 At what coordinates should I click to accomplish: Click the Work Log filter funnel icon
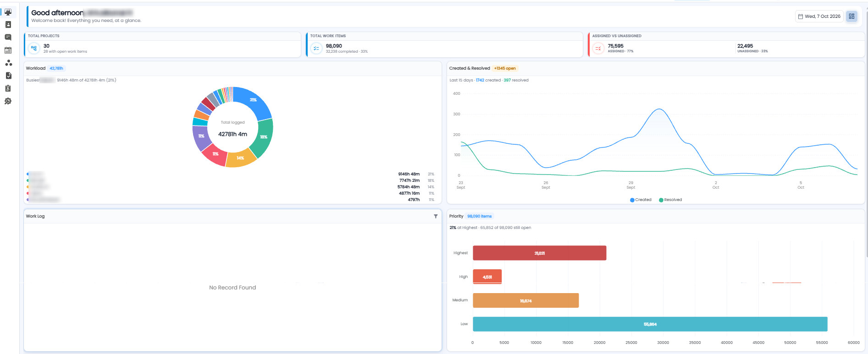436,216
